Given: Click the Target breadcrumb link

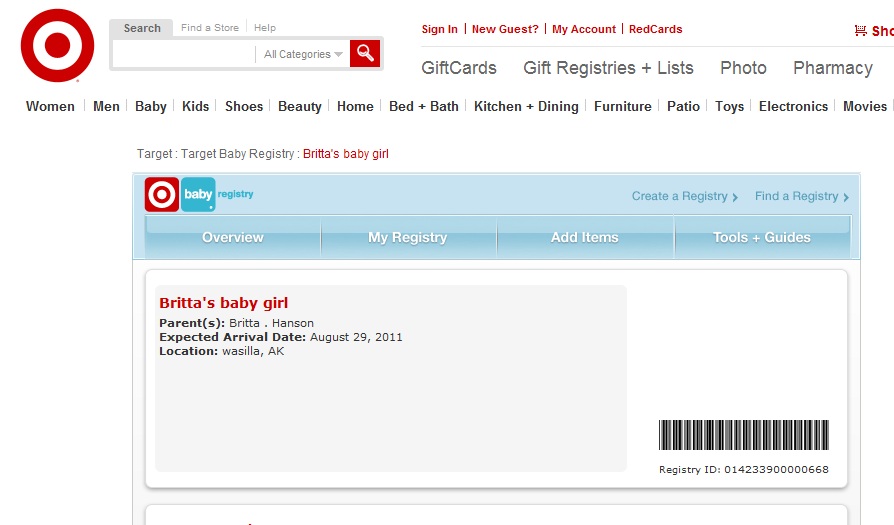Looking at the screenshot, I should tap(154, 154).
